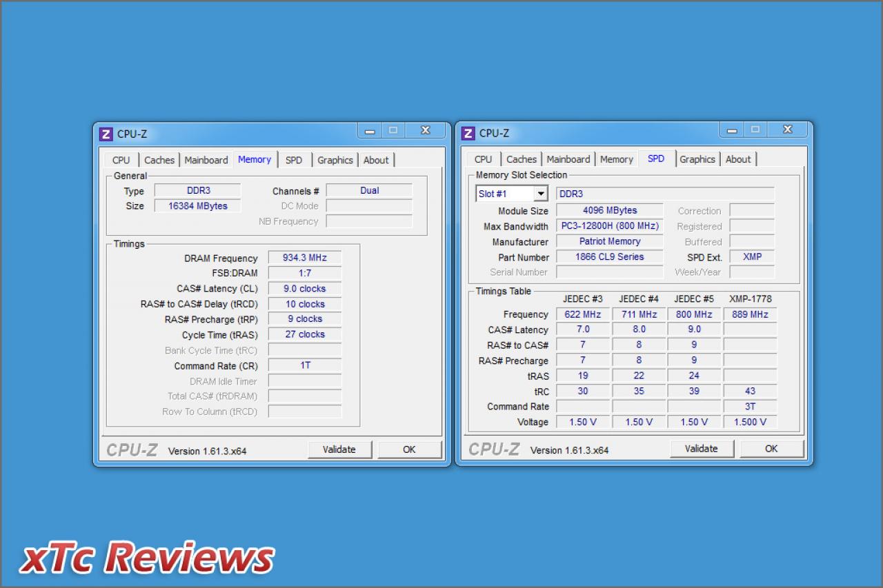883x588 pixels.
Task: Click the empty NB Frequency field
Action: [x=369, y=221]
